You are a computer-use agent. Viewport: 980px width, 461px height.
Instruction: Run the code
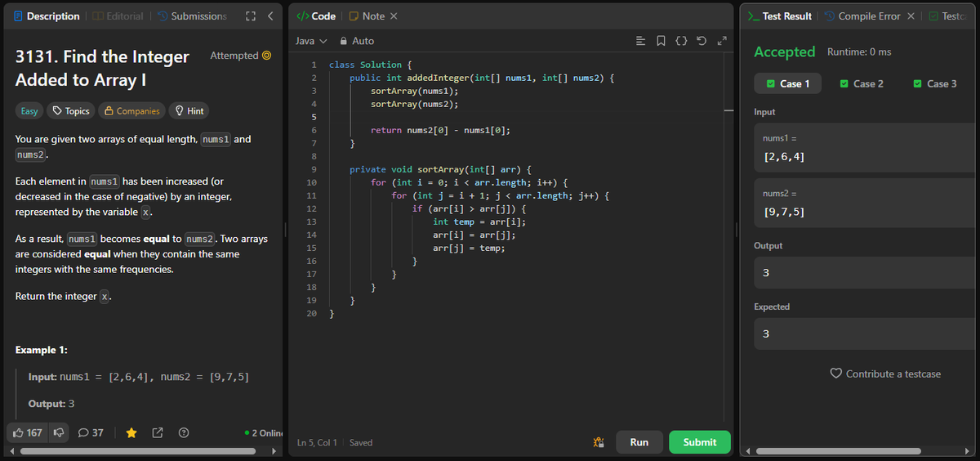coord(639,442)
